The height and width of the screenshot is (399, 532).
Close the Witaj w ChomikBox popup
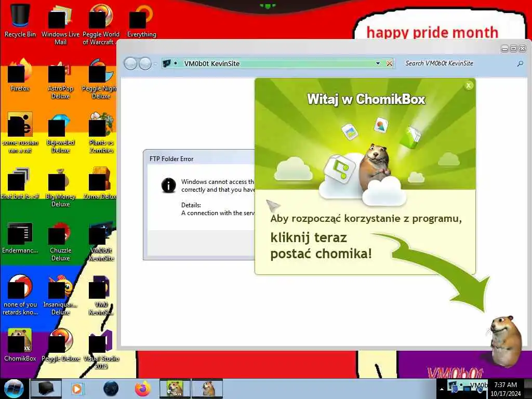[469, 86]
